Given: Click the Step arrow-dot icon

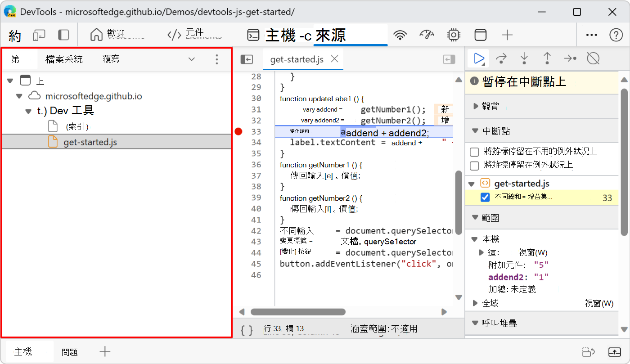Looking at the screenshot, I should (570, 58).
